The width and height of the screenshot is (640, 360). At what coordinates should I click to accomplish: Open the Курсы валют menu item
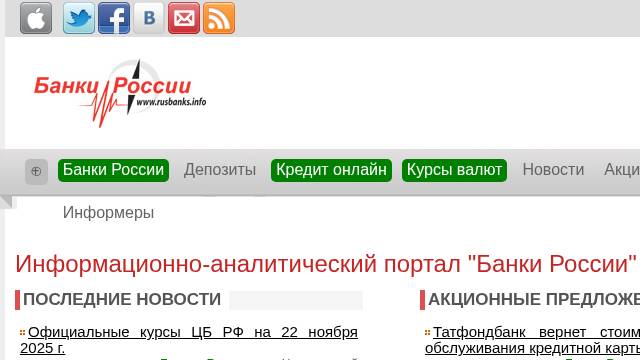[x=454, y=170]
